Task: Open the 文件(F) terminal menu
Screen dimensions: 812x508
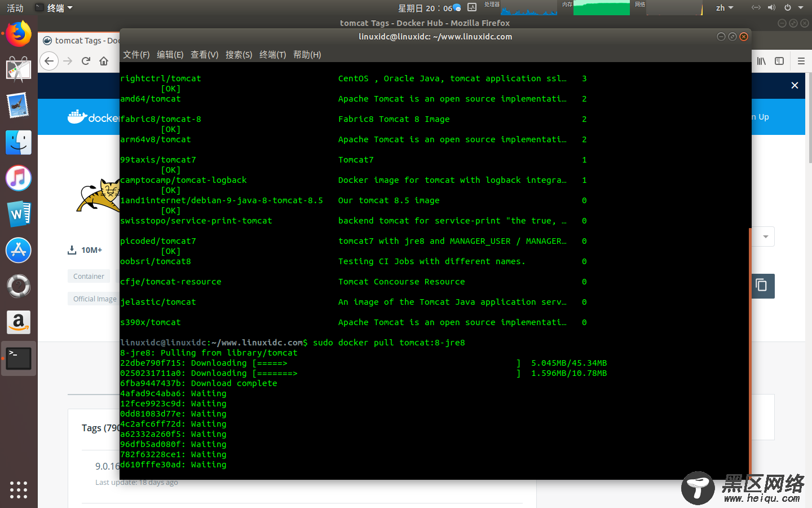Action: point(136,55)
